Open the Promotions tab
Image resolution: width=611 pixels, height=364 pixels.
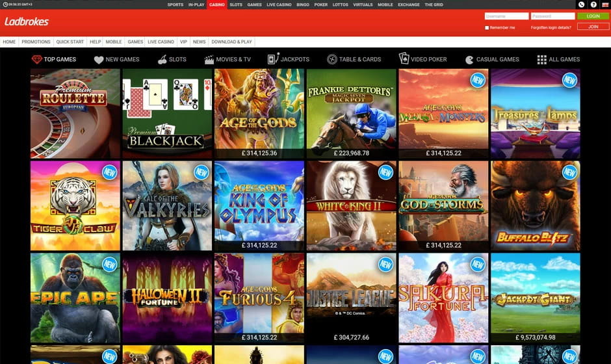(x=36, y=42)
